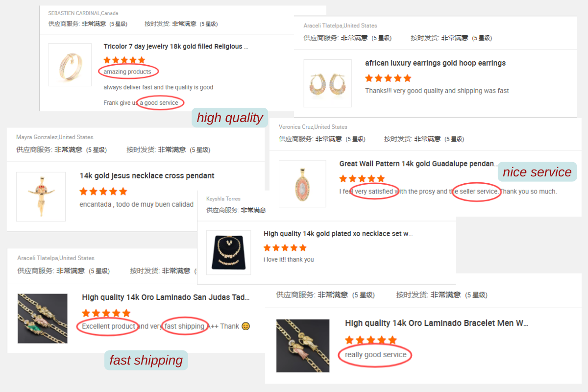Viewport: 588px width, 392px height.
Task: Click the Guadalupe pendant product image
Action: 302,183
